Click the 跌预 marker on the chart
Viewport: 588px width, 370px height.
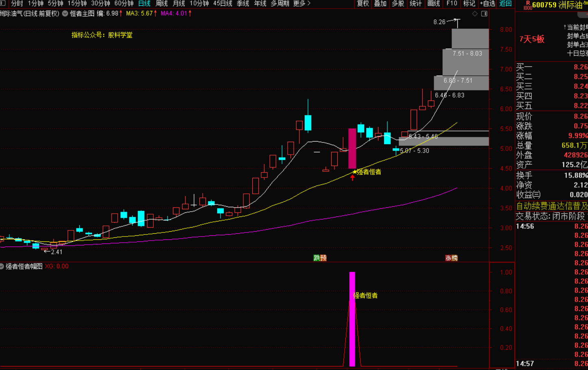pos(320,258)
